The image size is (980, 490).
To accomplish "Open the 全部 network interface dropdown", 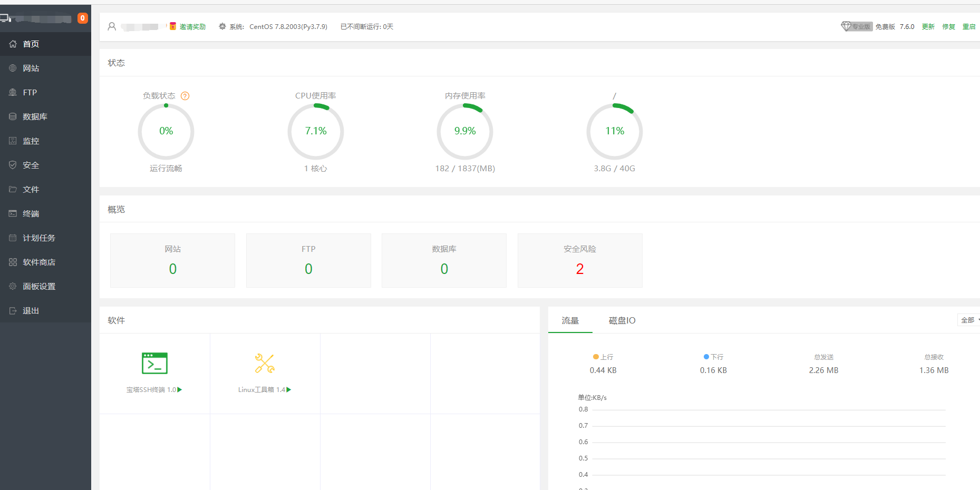I will tap(969, 320).
